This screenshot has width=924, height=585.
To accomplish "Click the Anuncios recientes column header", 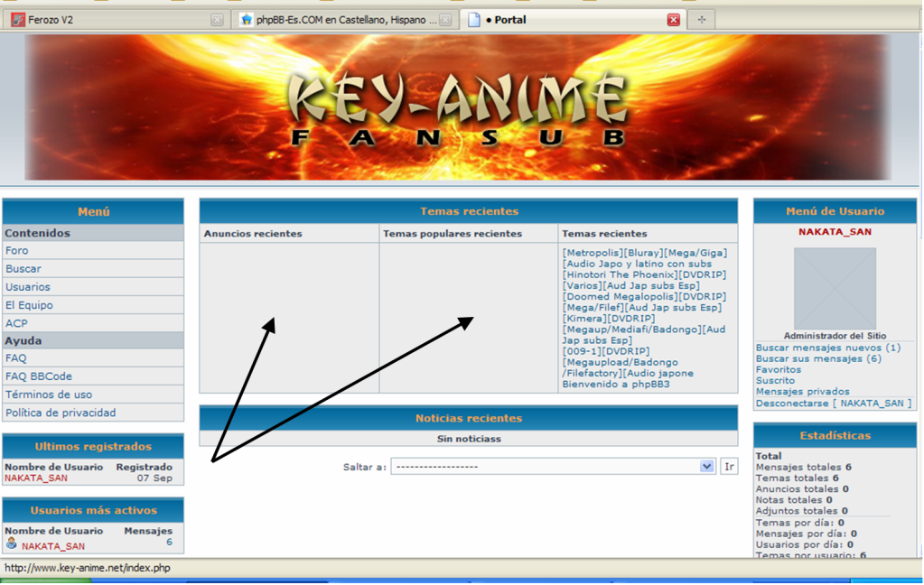I will coord(253,234).
